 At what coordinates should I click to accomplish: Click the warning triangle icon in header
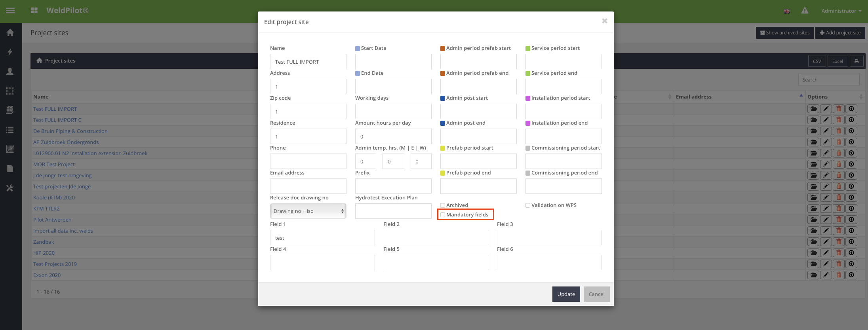coord(805,11)
